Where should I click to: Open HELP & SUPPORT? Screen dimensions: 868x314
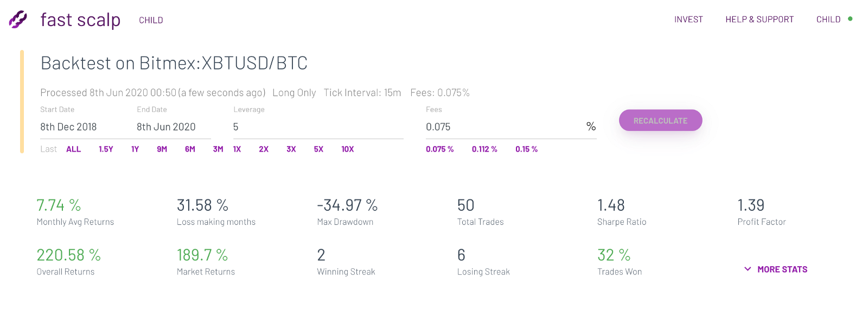coord(759,19)
